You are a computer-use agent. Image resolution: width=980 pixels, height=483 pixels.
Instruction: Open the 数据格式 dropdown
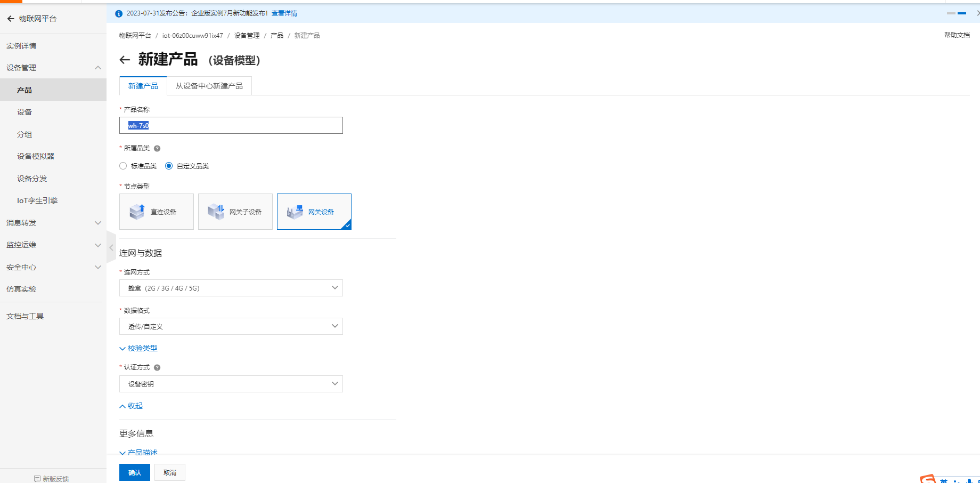[231, 326]
